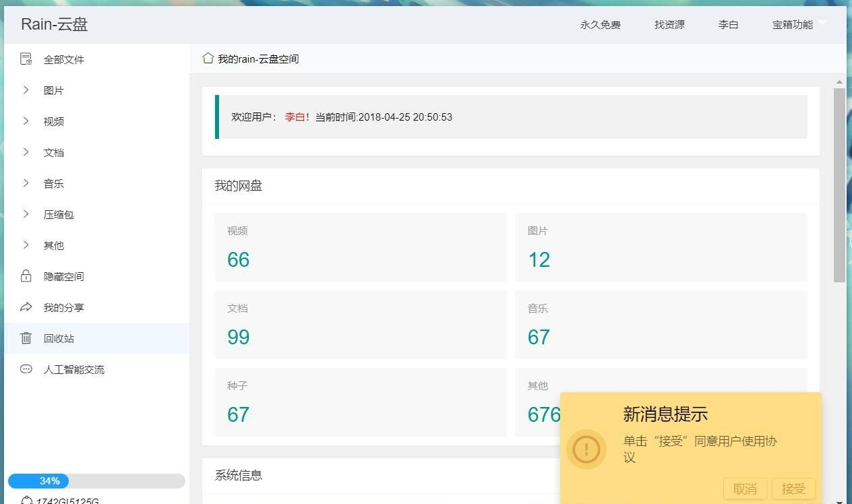Click the 接受 button to accept agreement
This screenshot has height=504, width=852.
794,489
